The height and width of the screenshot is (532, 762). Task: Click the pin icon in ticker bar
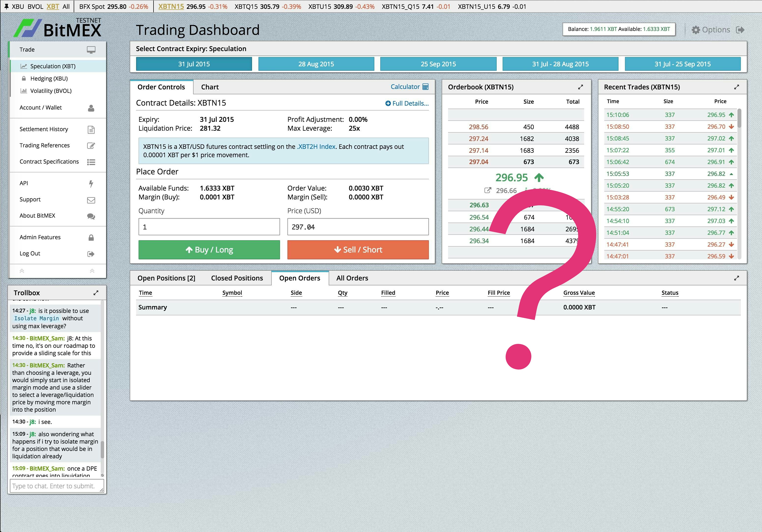pyautogui.click(x=6, y=7)
